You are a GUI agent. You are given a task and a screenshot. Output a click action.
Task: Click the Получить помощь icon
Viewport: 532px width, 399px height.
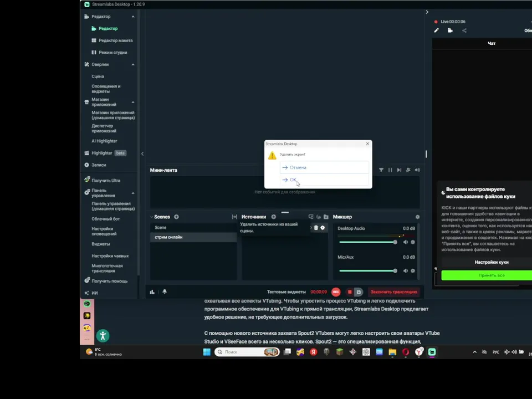pyautogui.click(x=87, y=280)
